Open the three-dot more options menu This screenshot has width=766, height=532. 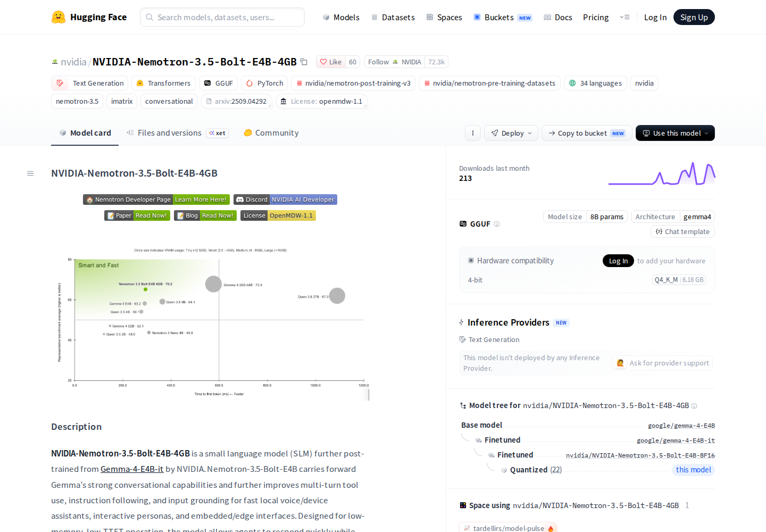point(473,133)
